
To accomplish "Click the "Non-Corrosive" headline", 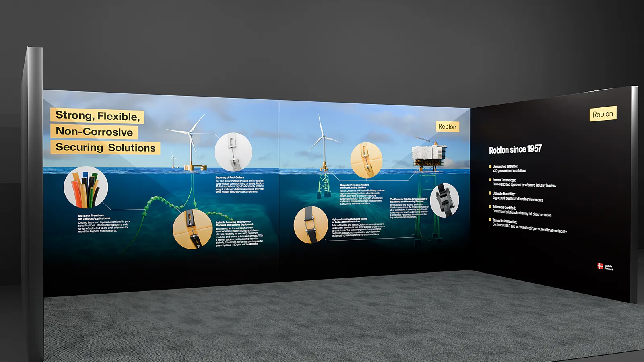I will coord(94,132).
